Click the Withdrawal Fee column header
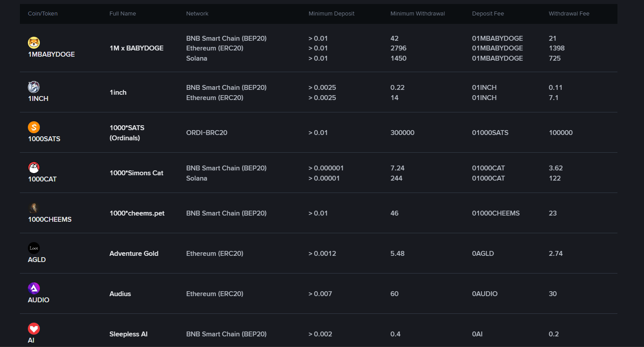 click(569, 14)
